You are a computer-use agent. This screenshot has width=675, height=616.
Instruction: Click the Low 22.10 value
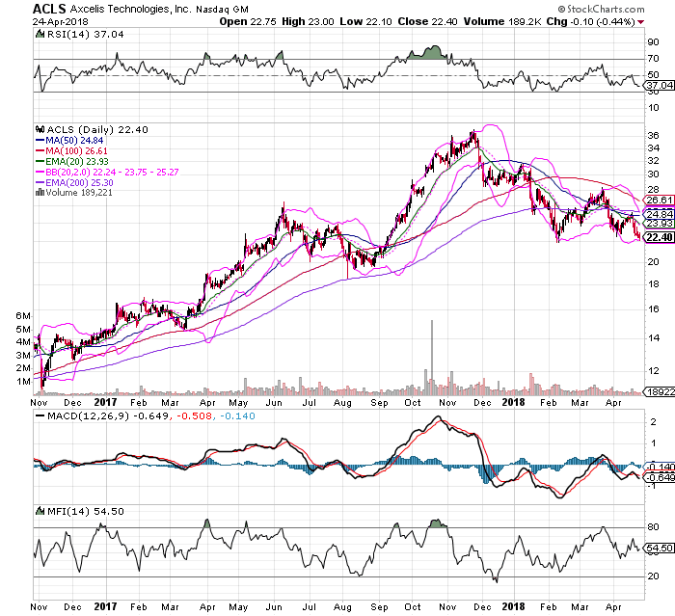[365, 21]
